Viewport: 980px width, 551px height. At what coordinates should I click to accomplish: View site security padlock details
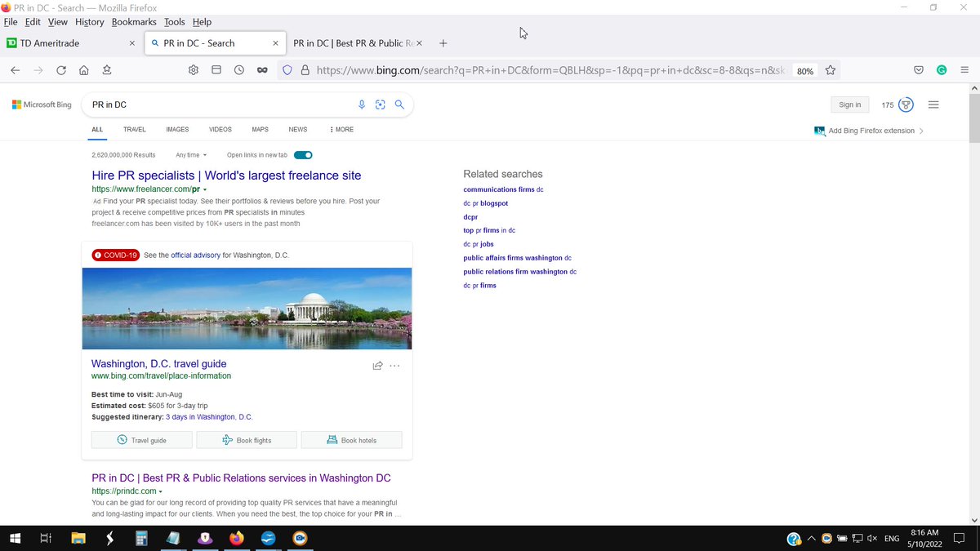pos(305,70)
